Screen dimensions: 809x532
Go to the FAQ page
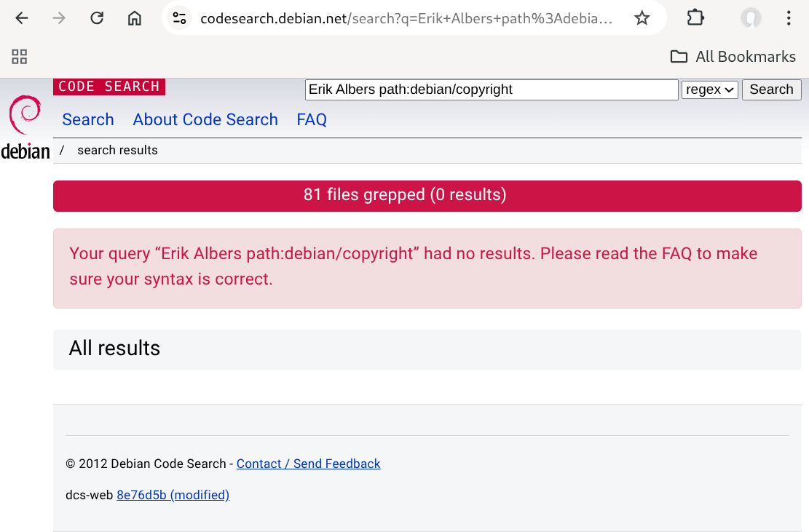pyautogui.click(x=312, y=119)
